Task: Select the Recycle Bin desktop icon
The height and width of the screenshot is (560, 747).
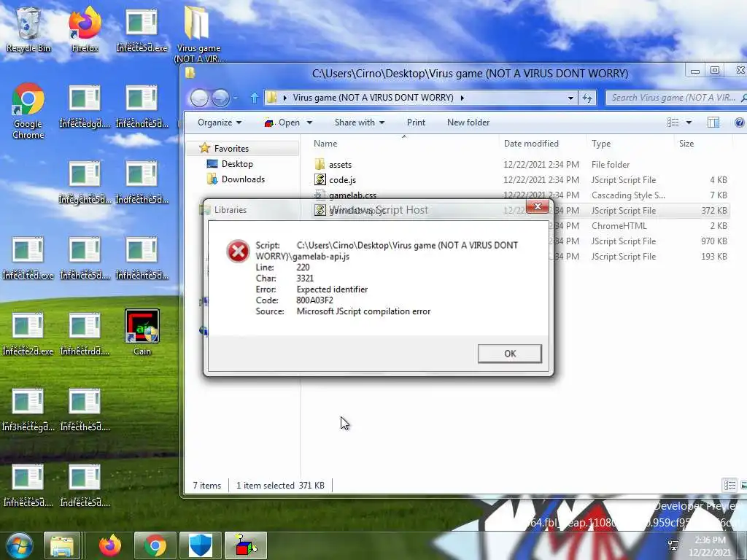Action: click(x=28, y=29)
